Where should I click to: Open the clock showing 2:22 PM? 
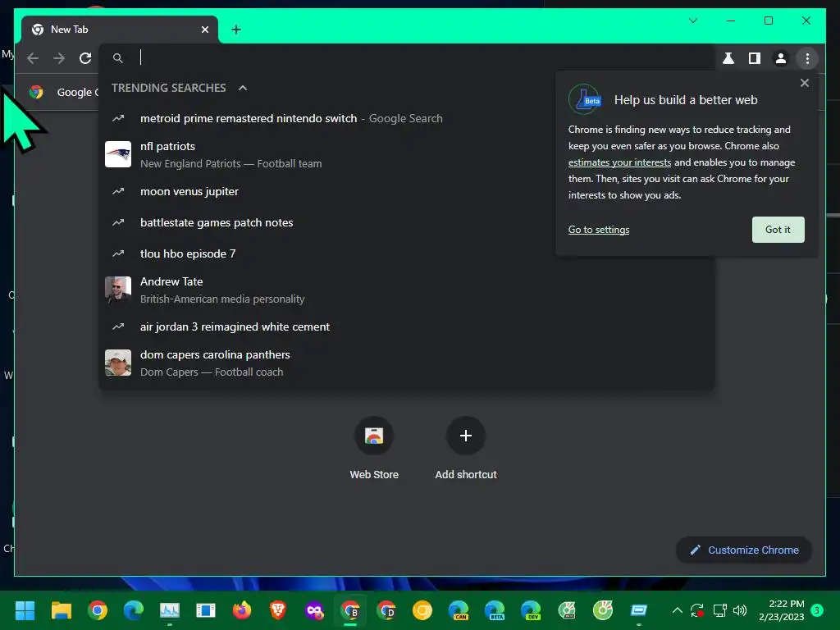tap(782, 610)
